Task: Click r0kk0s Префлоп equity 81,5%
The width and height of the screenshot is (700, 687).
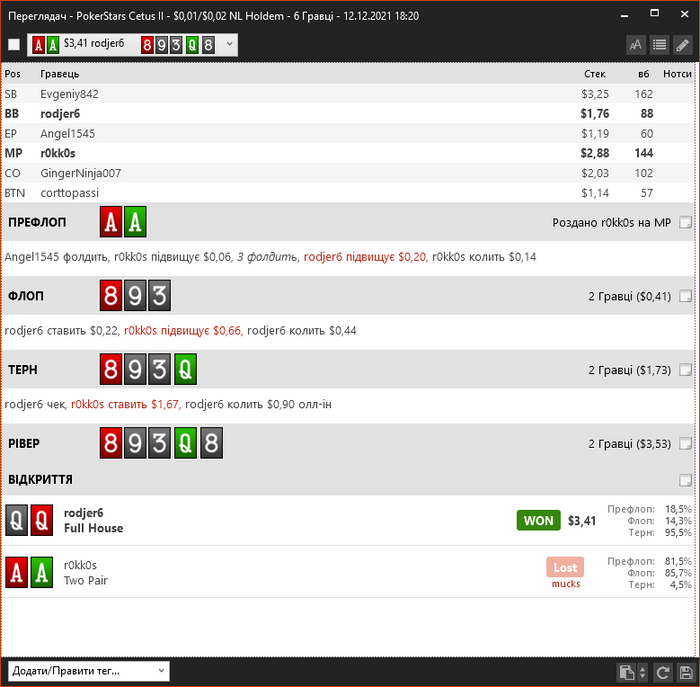Action: 678,561
